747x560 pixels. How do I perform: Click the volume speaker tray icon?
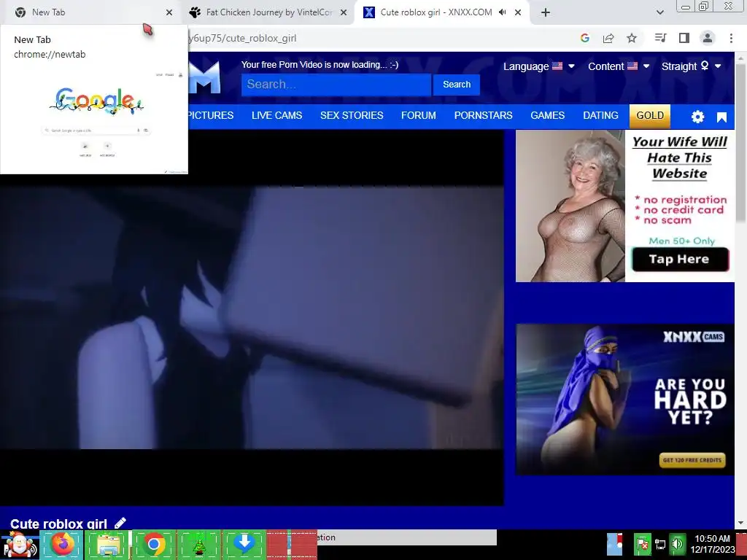coord(677,544)
